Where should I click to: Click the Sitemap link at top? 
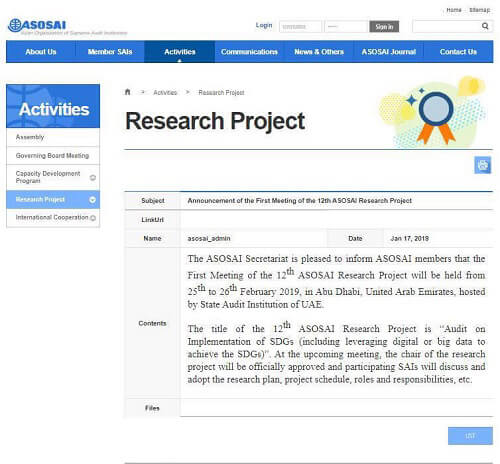click(x=480, y=10)
